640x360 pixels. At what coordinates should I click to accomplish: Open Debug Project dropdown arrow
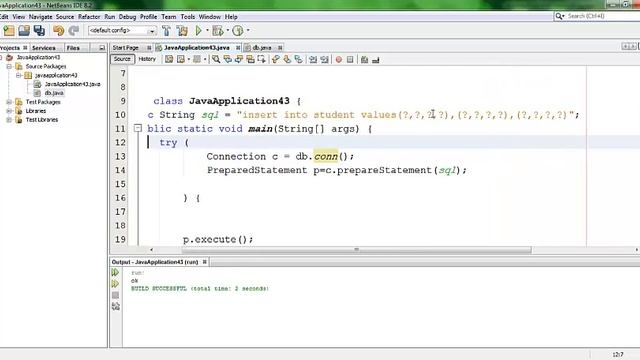click(227, 31)
